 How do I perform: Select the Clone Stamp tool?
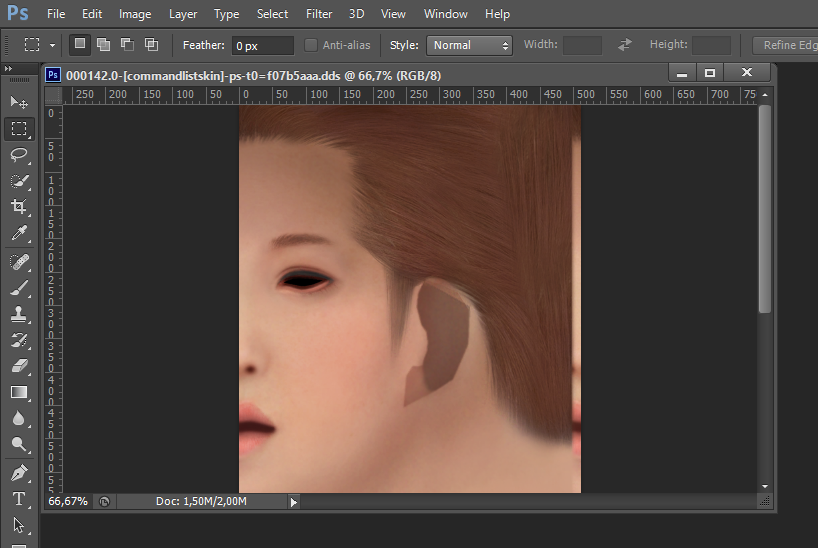click(x=19, y=314)
